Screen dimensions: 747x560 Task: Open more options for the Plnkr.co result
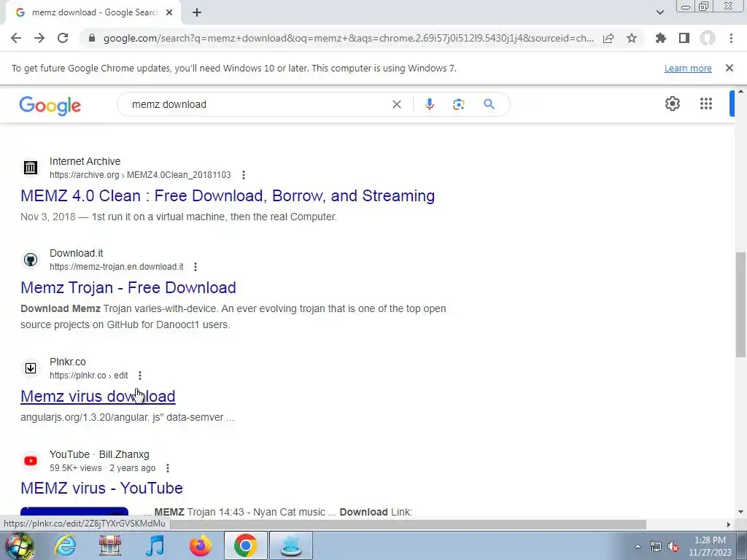click(139, 376)
